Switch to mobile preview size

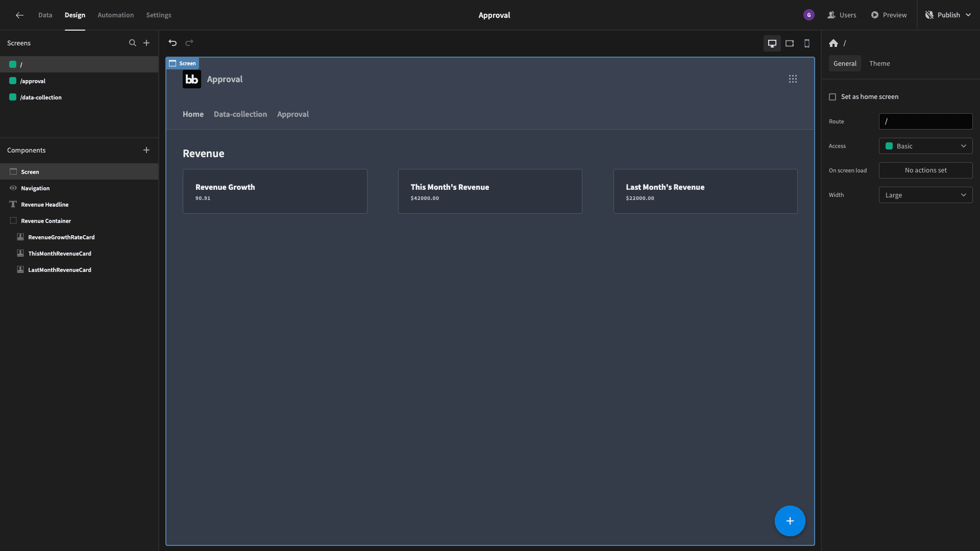[x=807, y=43]
